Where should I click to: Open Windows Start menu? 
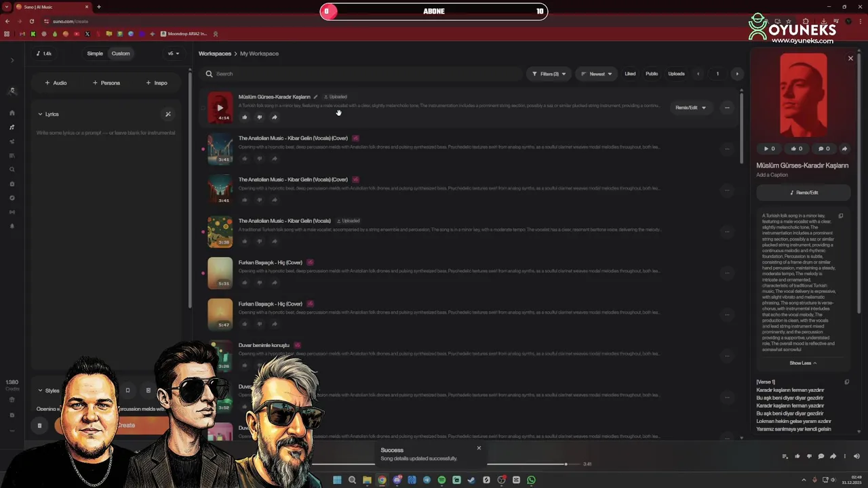[x=337, y=480]
